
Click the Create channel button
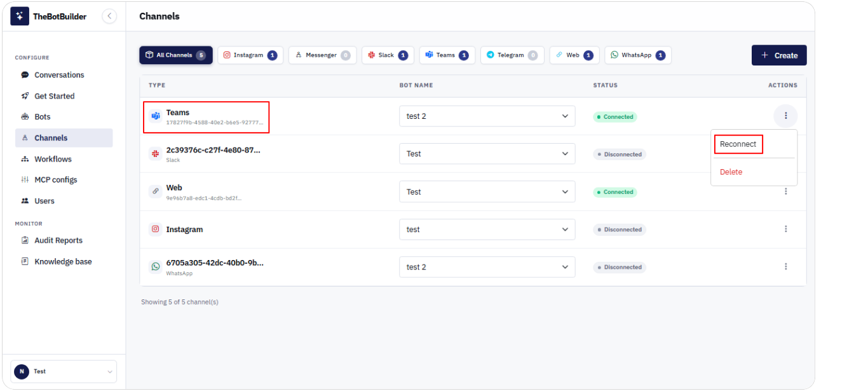pyautogui.click(x=779, y=55)
